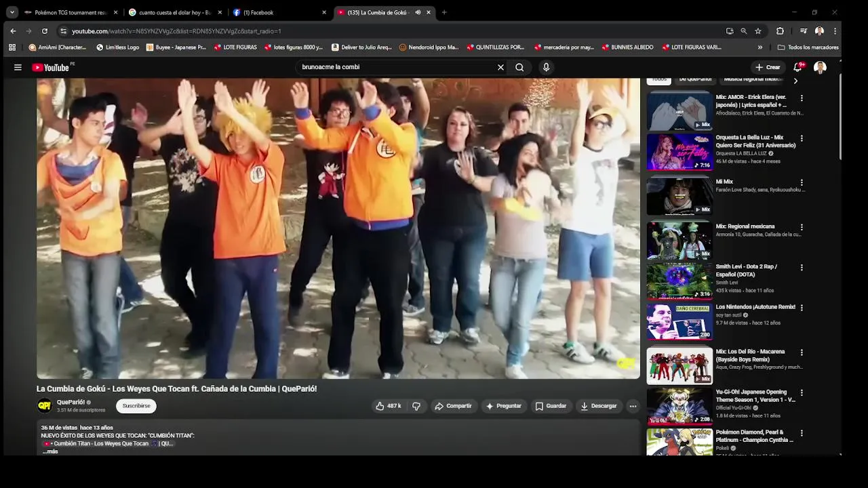Switch to the Pokémon TCG tournament tab
This screenshot has width=868, height=488.
tap(70, 12)
